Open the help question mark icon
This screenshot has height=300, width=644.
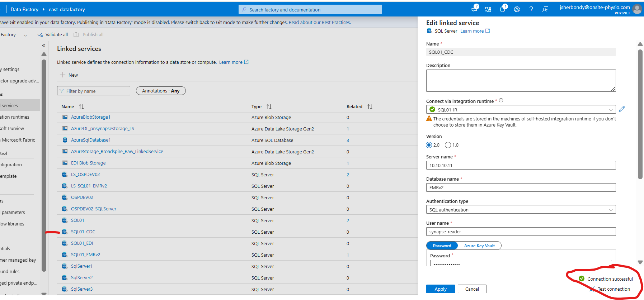tap(531, 9)
